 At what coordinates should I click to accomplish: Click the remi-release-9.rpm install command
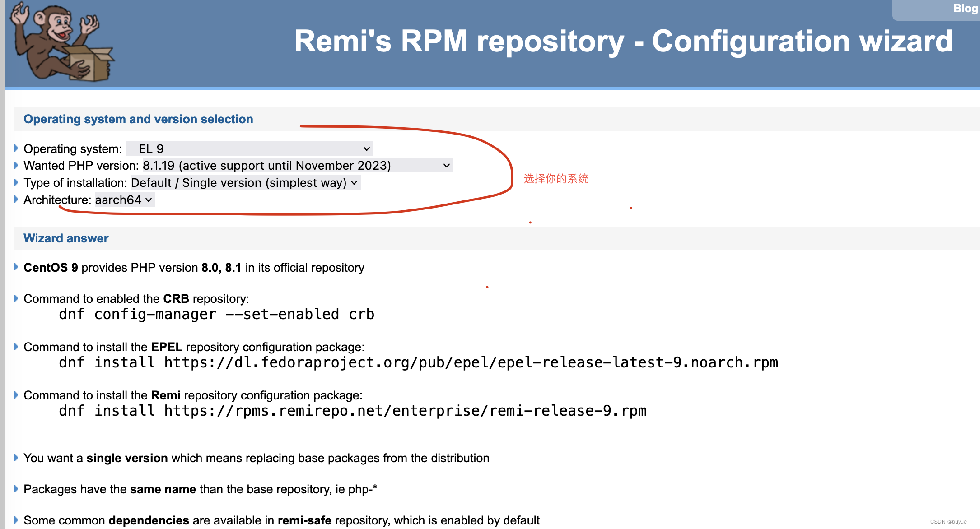tap(353, 411)
